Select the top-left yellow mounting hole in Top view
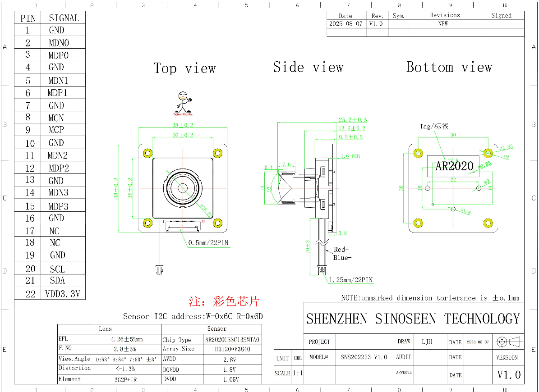This screenshot has width=539, height=392. pyautogui.click(x=147, y=153)
